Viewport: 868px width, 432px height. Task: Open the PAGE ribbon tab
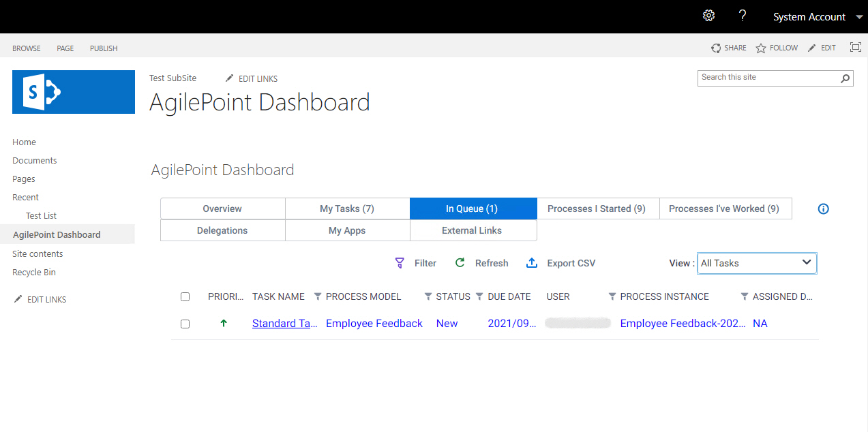65,48
